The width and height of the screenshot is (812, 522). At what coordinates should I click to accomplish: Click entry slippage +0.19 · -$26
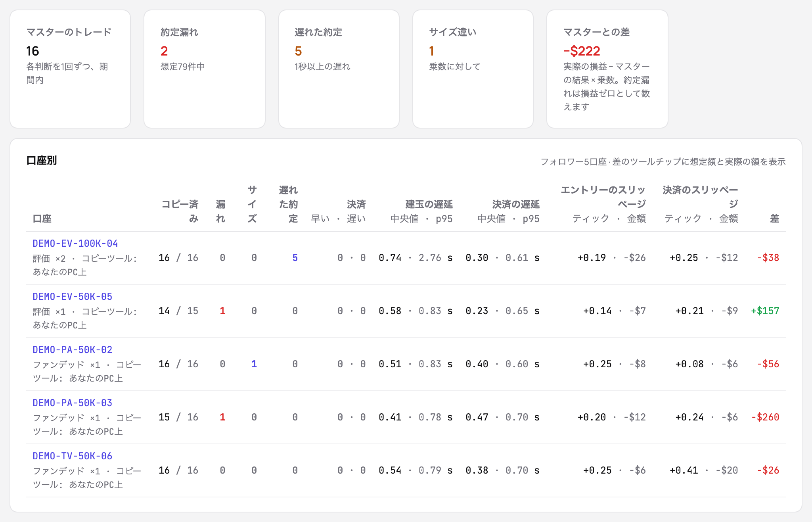[612, 258]
